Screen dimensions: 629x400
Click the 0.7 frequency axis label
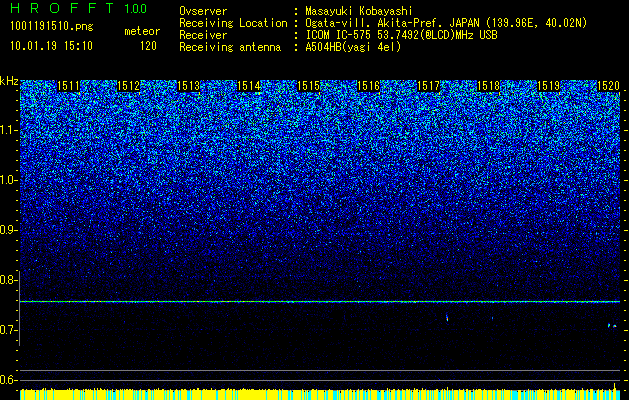tap(8, 330)
